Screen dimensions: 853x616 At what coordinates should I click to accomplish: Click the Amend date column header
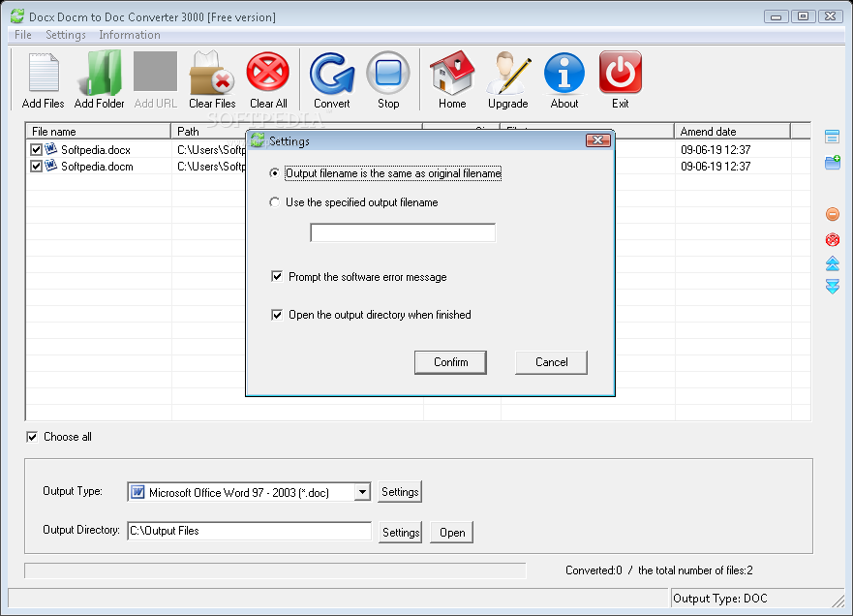click(732, 131)
